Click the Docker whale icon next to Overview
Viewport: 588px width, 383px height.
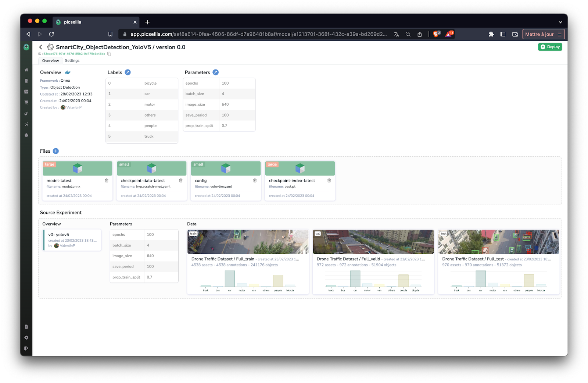[x=68, y=72]
